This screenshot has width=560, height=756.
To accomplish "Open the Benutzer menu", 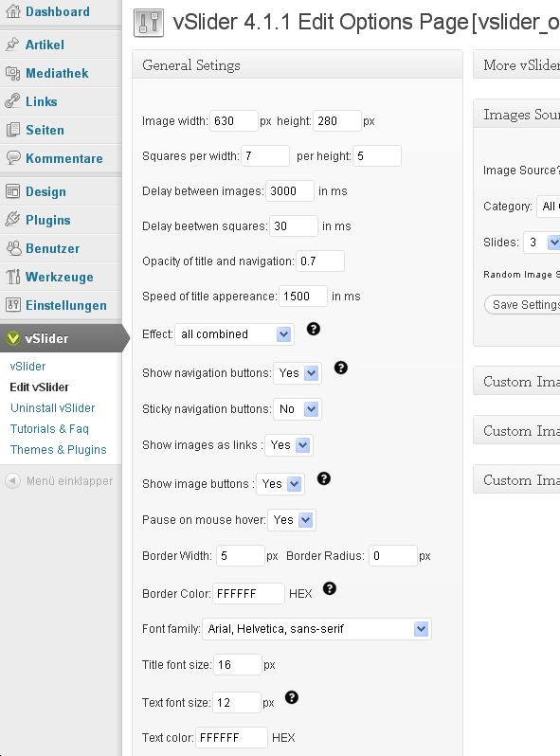I will point(61,248).
